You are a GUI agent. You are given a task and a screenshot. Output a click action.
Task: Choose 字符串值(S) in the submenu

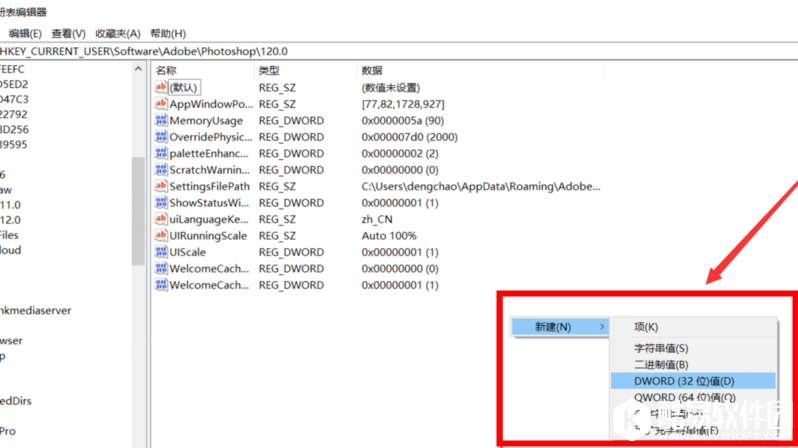(661, 348)
